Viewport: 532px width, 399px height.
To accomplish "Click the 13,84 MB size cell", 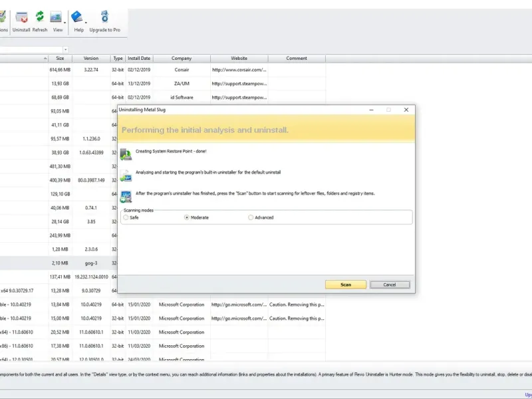I will pyautogui.click(x=60, y=305).
